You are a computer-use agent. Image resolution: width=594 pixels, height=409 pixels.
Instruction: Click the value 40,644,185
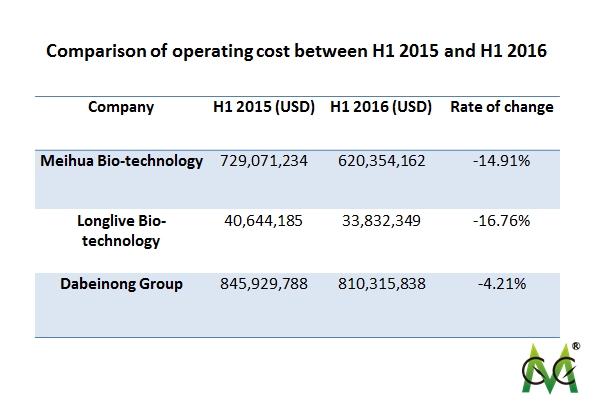tap(263, 221)
